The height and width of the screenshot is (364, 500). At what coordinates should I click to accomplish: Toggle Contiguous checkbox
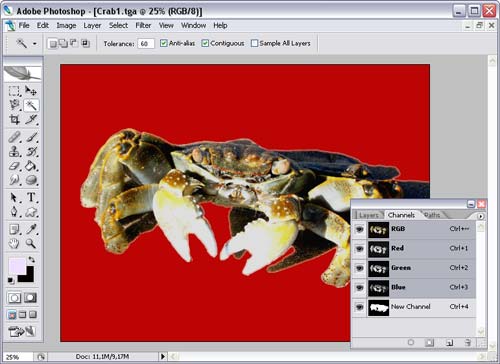click(205, 43)
